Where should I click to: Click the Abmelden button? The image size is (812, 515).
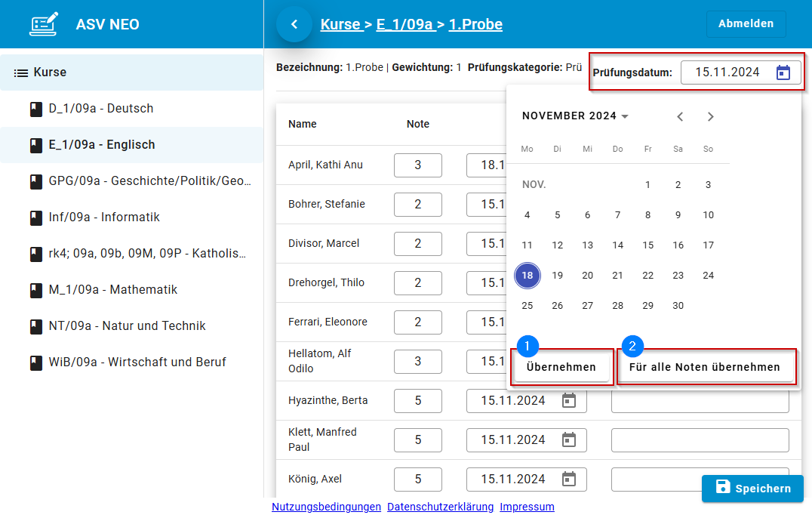pyautogui.click(x=746, y=24)
